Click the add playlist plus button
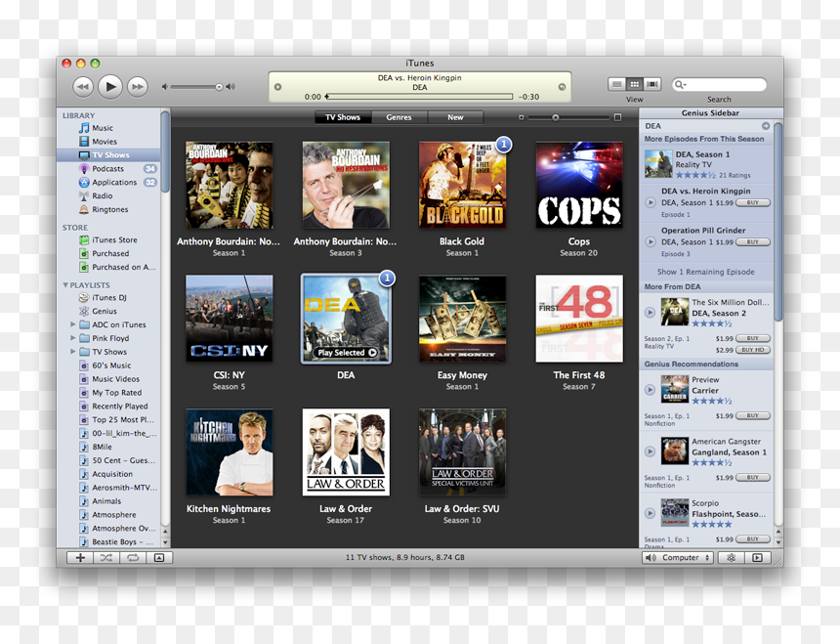The height and width of the screenshot is (644, 840). 80,558
